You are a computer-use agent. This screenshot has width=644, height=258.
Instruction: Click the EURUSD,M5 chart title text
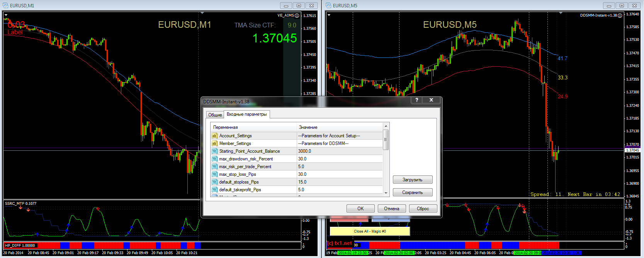pyautogui.click(x=450, y=25)
